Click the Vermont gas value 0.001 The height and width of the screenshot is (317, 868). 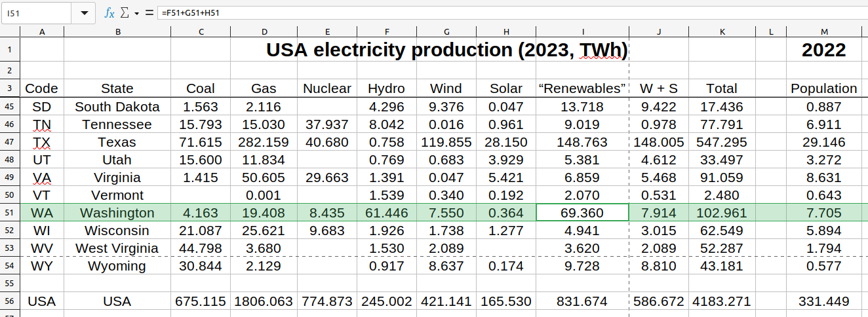tap(264, 195)
